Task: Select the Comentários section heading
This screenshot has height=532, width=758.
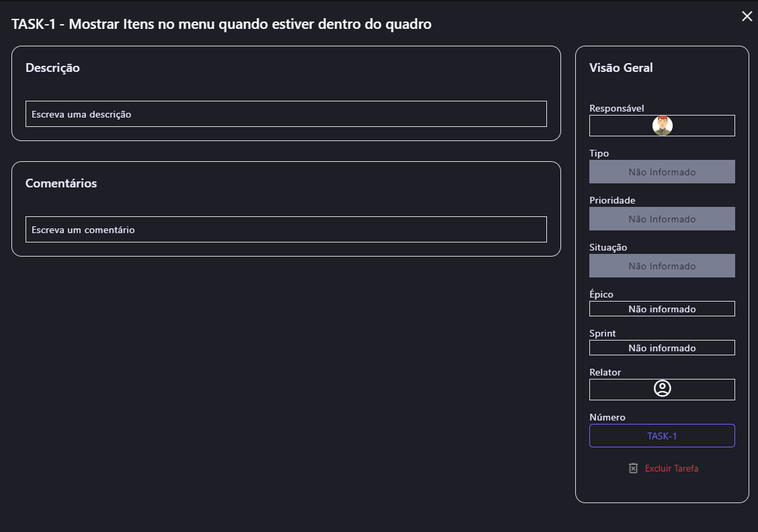Action: tap(61, 183)
